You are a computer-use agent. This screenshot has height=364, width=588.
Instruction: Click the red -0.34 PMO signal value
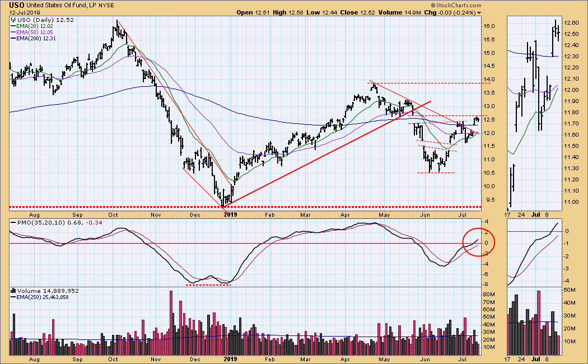tap(94, 223)
